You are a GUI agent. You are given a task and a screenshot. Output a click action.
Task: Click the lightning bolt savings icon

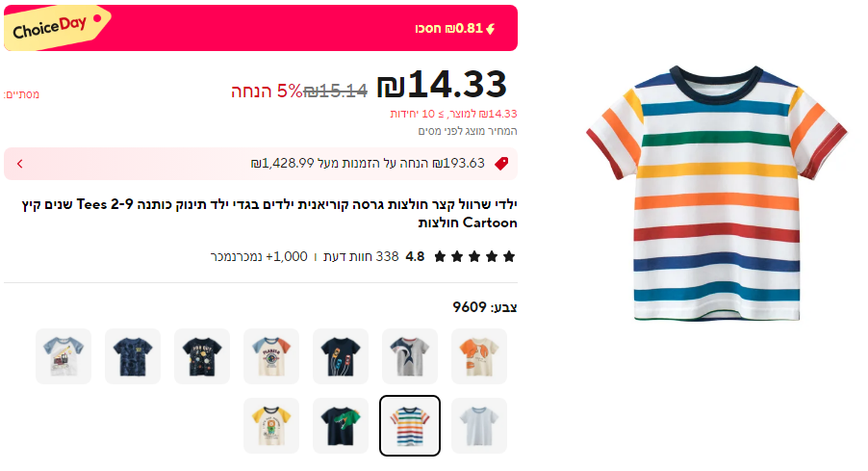coord(491,28)
